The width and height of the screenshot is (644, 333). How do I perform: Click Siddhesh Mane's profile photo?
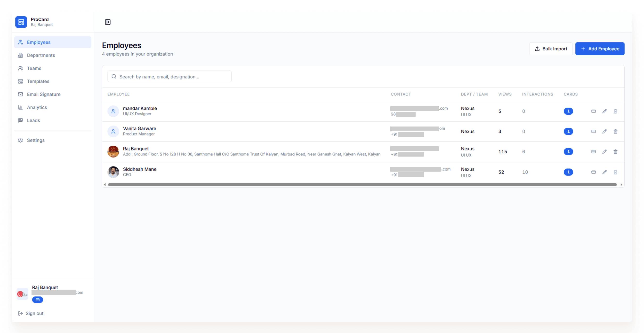click(x=113, y=172)
